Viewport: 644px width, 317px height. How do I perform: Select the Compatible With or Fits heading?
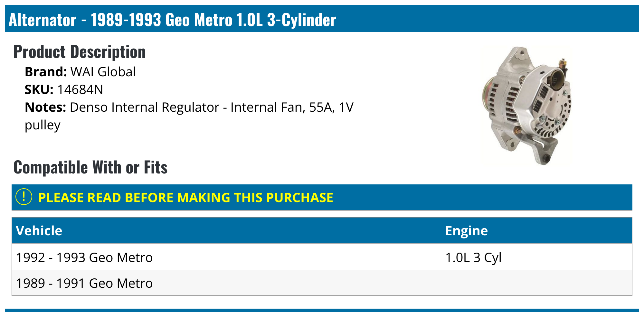pos(90,167)
